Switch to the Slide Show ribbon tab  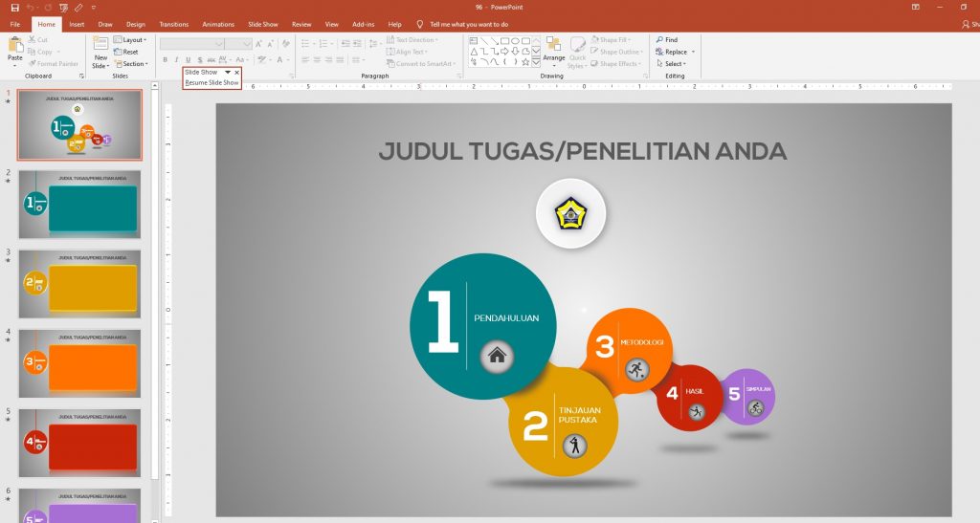pos(263,24)
